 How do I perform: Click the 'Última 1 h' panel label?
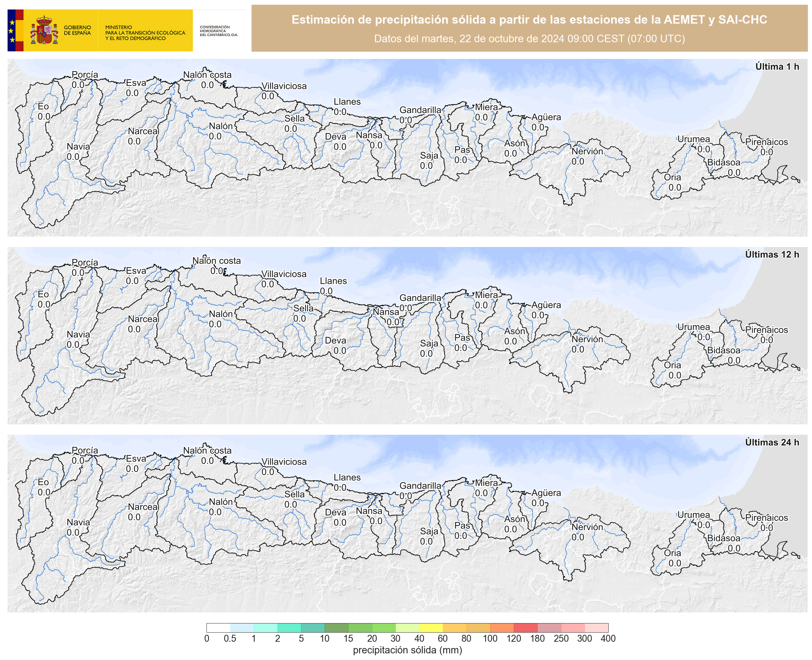click(777, 66)
